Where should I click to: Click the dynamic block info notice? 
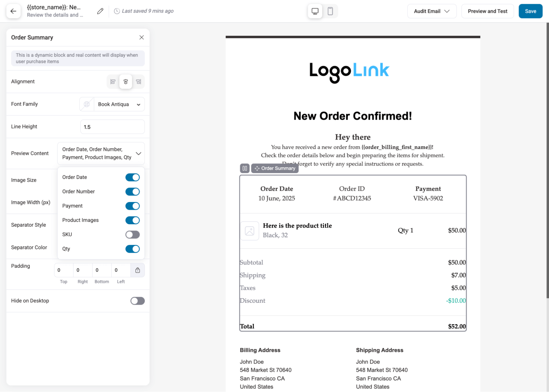click(x=78, y=58)
